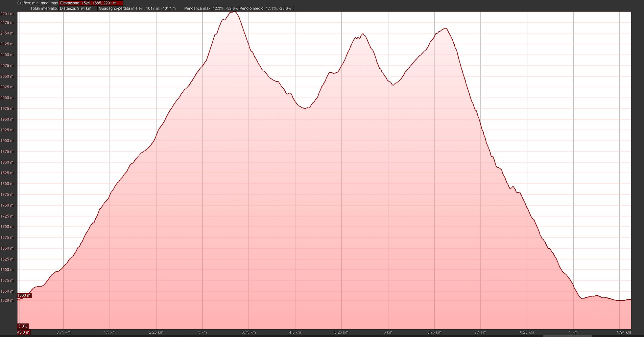This screenshot has width=644, height=337.
Task: Click the Pendio medio value field
Action: tap(265, 8)
